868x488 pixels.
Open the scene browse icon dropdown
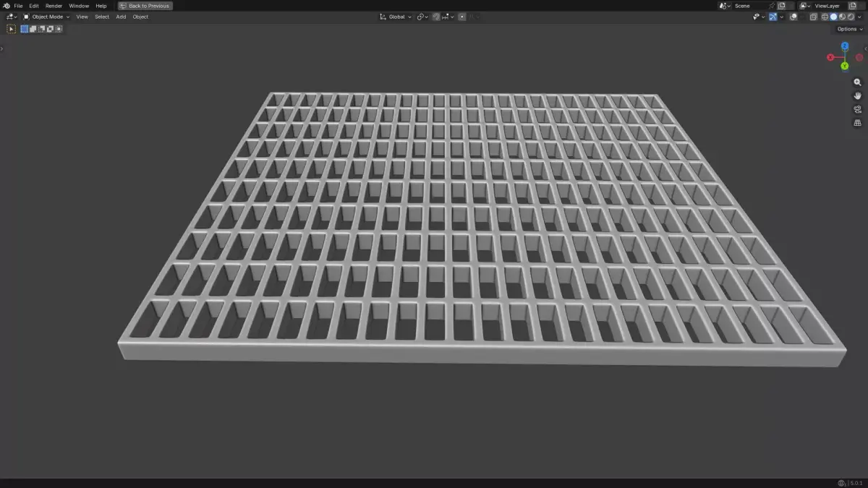coord(726,6)
